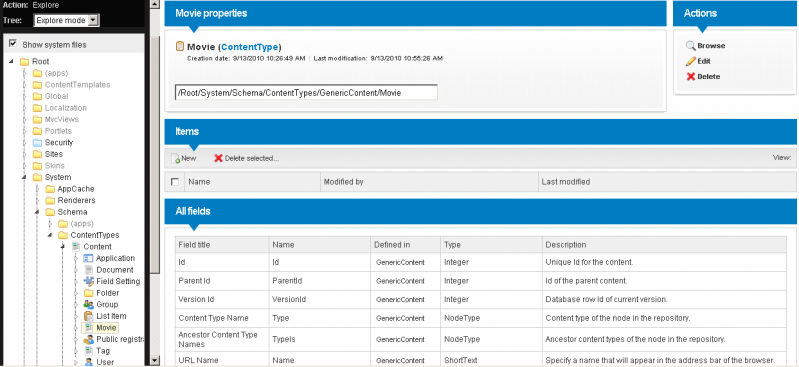
Task: Click the red X beside Delete selected
Action: [x=218, y=159]
